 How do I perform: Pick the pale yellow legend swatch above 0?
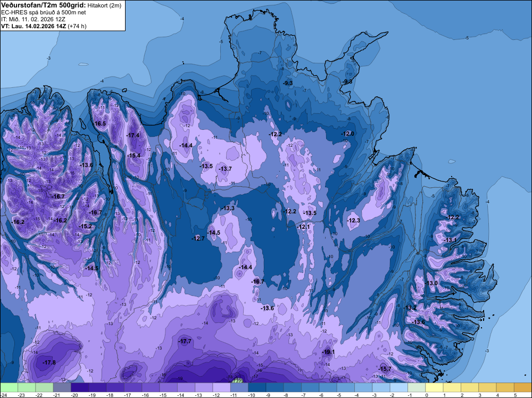pyautogui.click(x=434, y=387)
